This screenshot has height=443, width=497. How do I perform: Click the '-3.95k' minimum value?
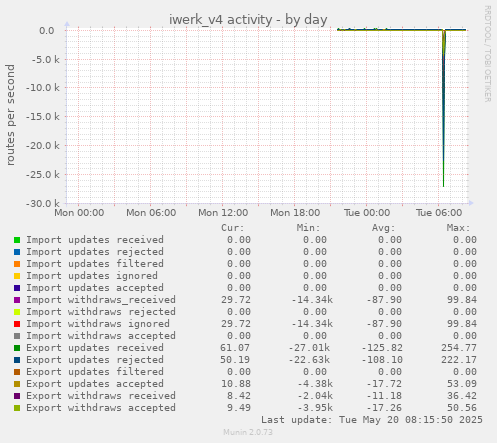point(315,408)
